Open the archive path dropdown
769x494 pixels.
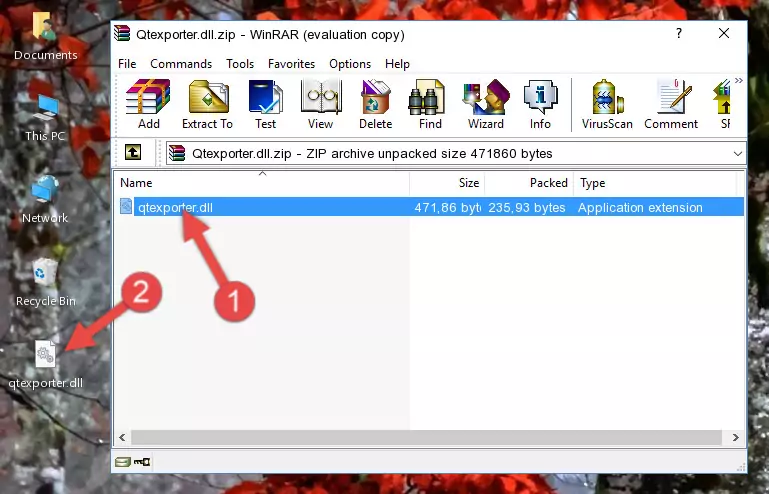pyautogui.click(x=737, y=154)
